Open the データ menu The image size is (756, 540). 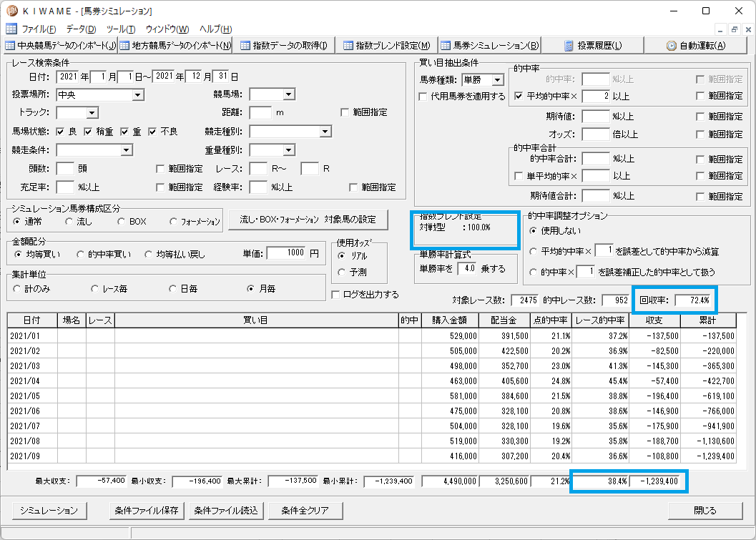click(x=81, y=29)
